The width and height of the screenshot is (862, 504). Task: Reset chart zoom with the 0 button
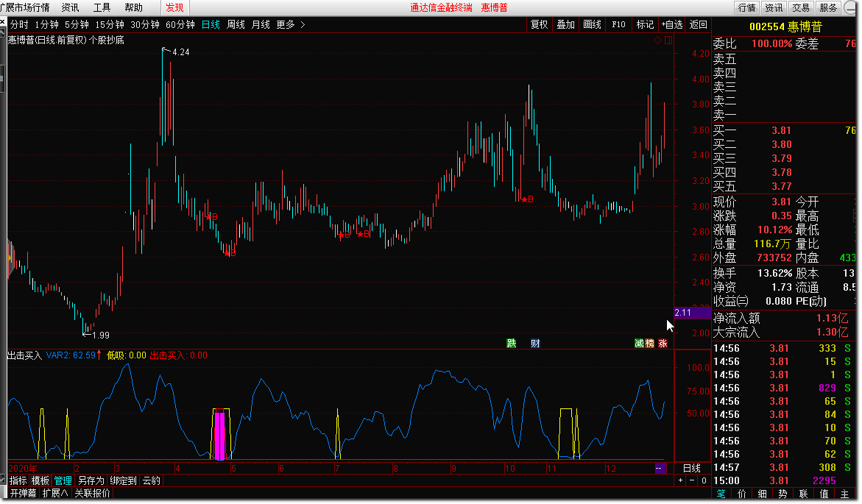(704, 480)
